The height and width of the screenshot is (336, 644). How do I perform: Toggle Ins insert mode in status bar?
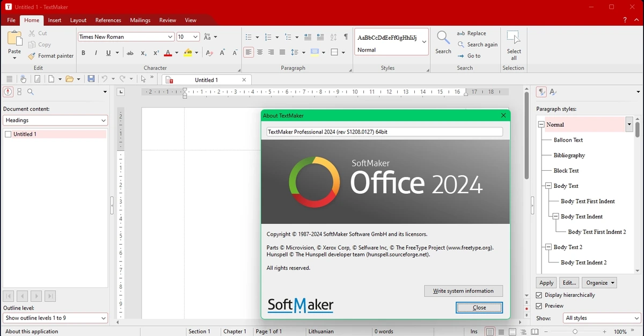[x=474, y=332]
